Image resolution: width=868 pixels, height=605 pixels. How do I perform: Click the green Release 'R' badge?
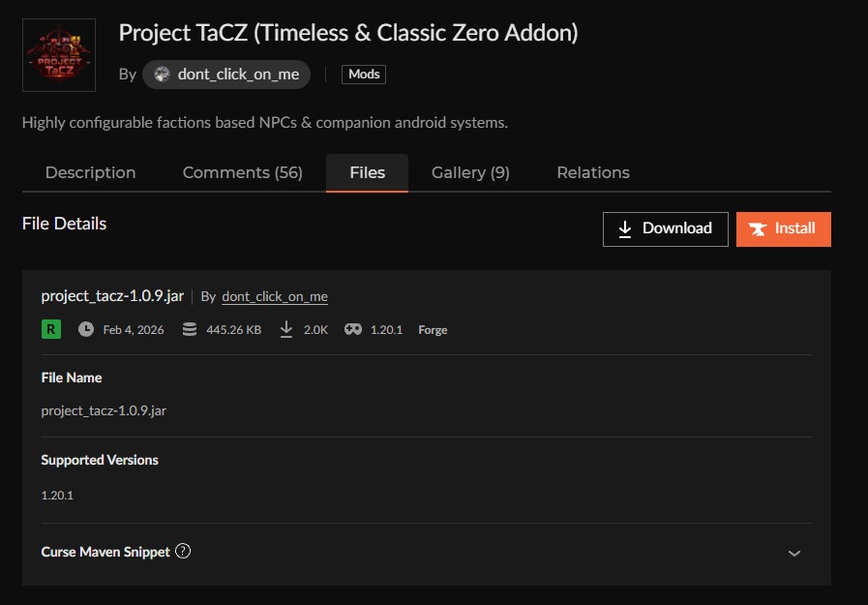(50, 329)
